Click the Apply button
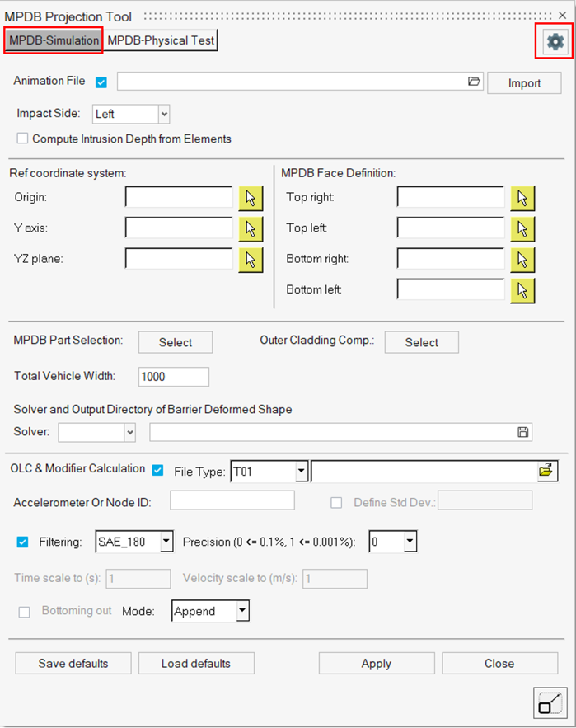This screenshot has height=728, width=576. [x=376, y=663]
